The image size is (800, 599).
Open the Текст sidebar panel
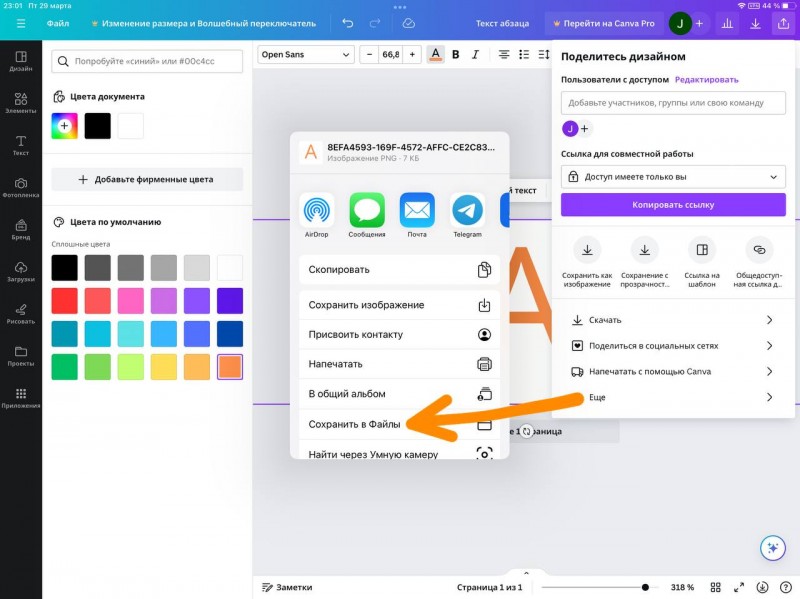pyautogui.click(x=21, y=145)
